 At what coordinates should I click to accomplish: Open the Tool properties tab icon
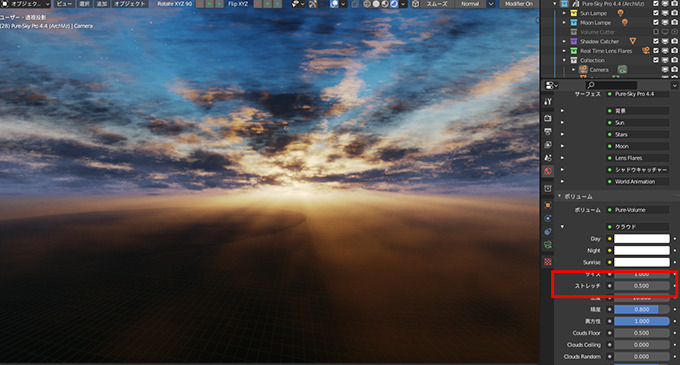click(x=548, y=101)
